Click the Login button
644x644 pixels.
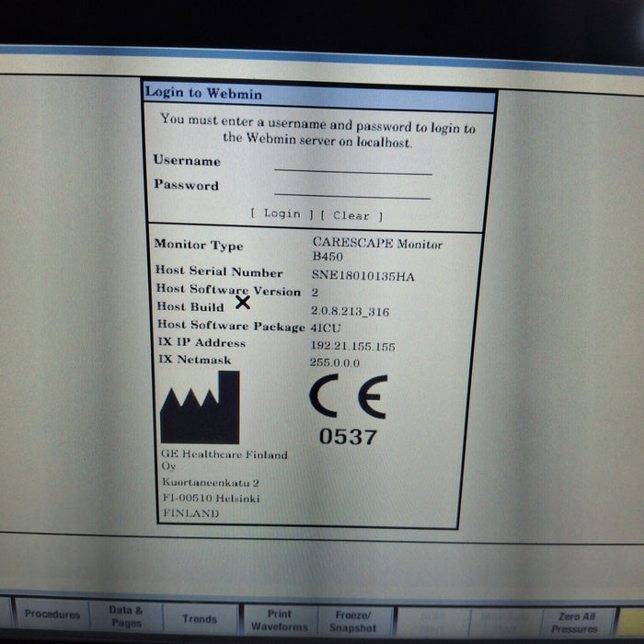(282, 213)
